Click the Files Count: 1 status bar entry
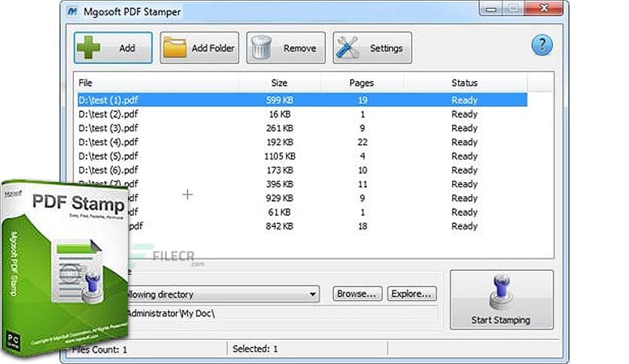 pyautogui.click(x=100, y=350)
